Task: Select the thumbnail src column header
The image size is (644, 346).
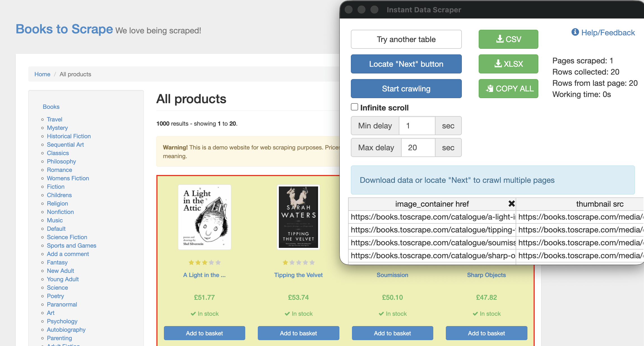Action: tap(600, 204)
